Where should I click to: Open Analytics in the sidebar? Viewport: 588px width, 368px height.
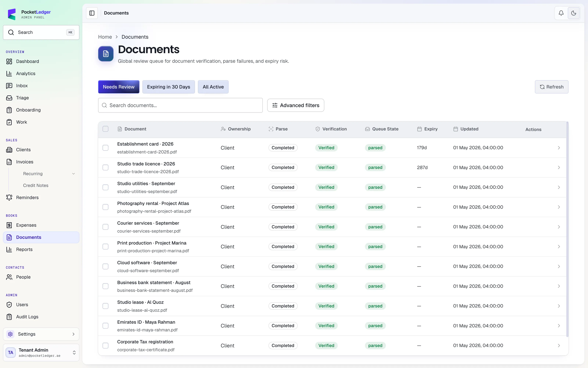41,73
